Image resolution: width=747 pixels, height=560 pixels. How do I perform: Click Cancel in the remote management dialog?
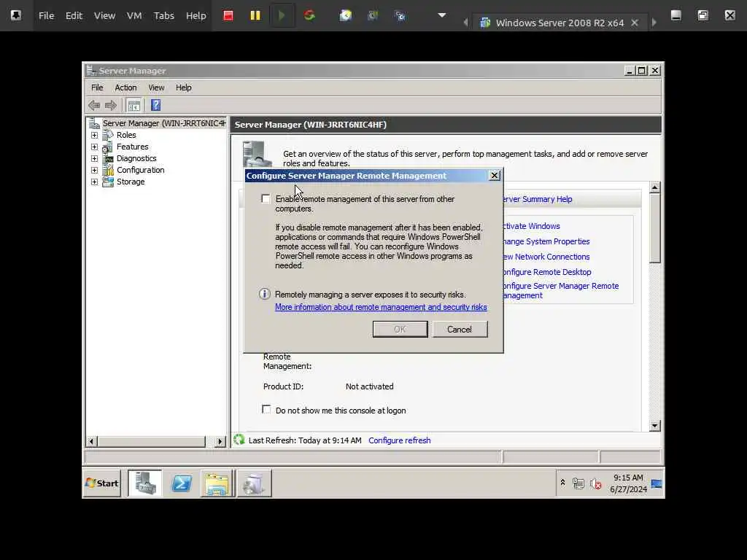pos(460,329)
